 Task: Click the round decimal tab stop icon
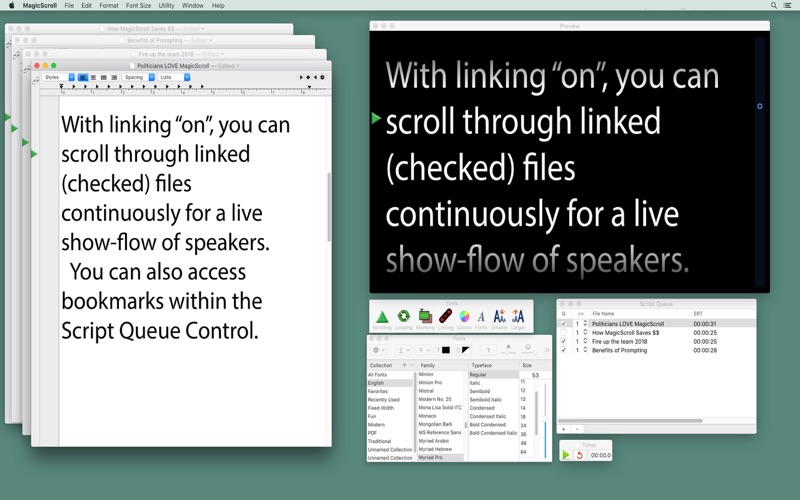[x=322, y=77]
